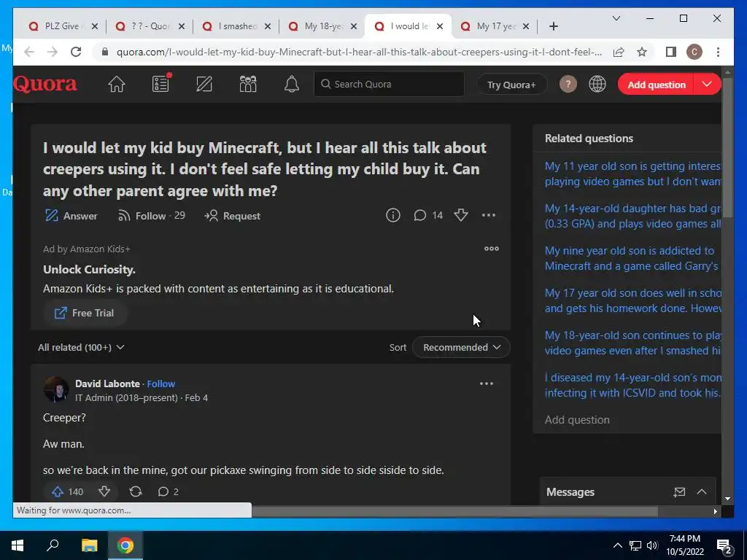The image size is (747, 560).
Task: Click the Free Trial ad button
Action: (85, 313)
